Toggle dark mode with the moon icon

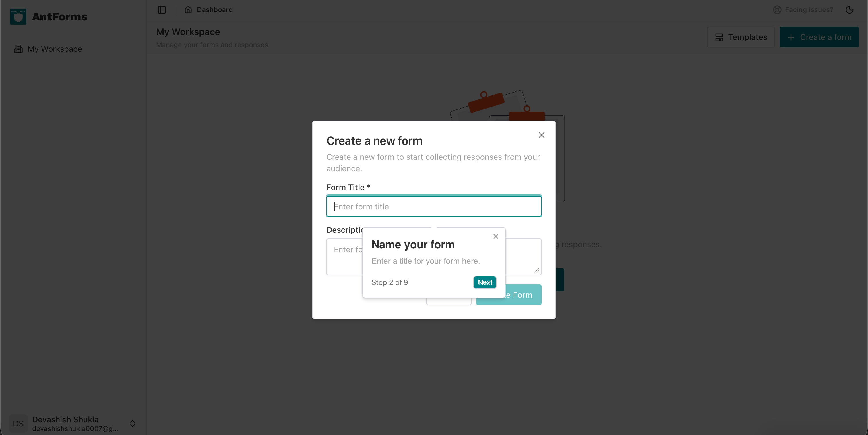[x=849, y=10]
